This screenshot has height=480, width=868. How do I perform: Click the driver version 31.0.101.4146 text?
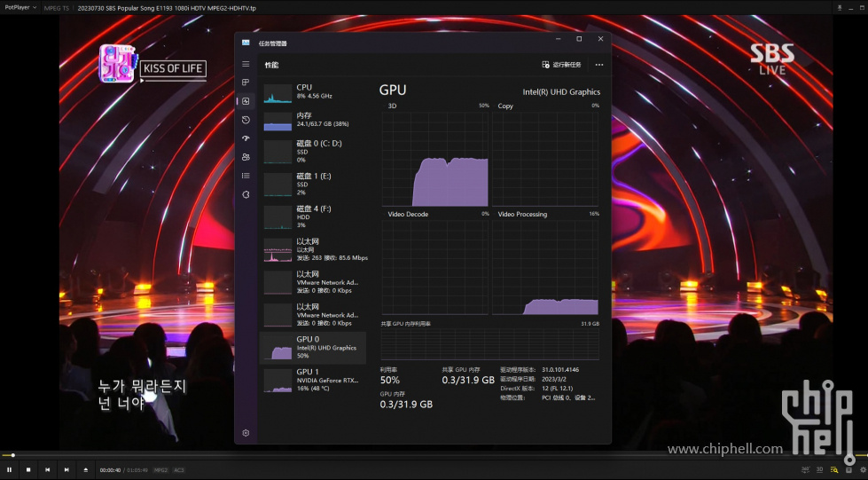click(x=560, y=370)
